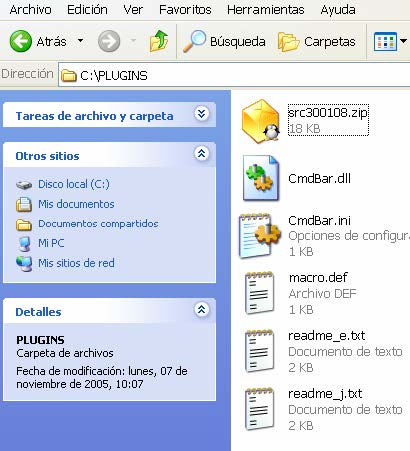Image resolution: width=410 pixels, height=451 pixels.
Task: Go to Disco local (C:) link
Action: click(x=74, y=184)
